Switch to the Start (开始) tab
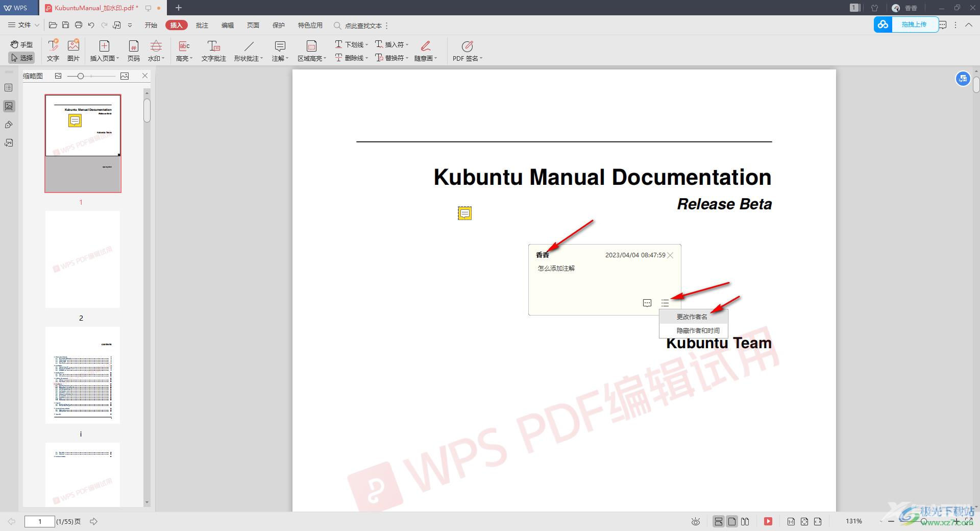 click(x=151, y=25)
